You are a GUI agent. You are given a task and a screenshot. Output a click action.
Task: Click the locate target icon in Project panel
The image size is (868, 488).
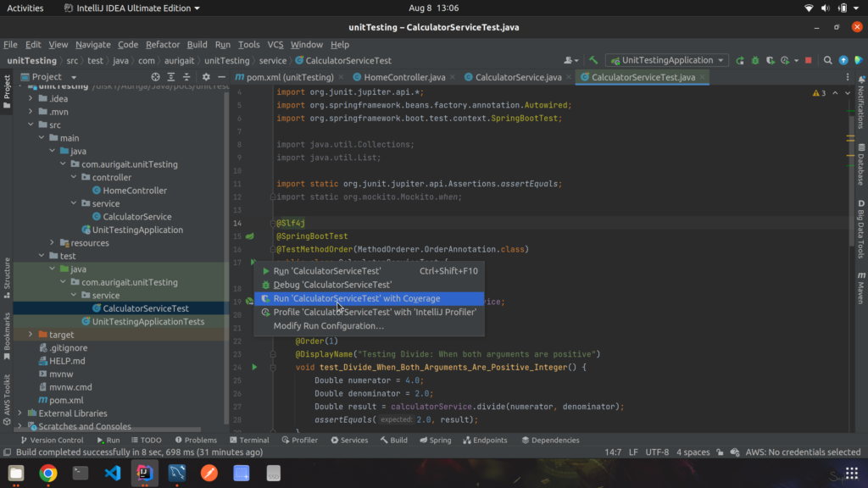(x=156, y=77)
